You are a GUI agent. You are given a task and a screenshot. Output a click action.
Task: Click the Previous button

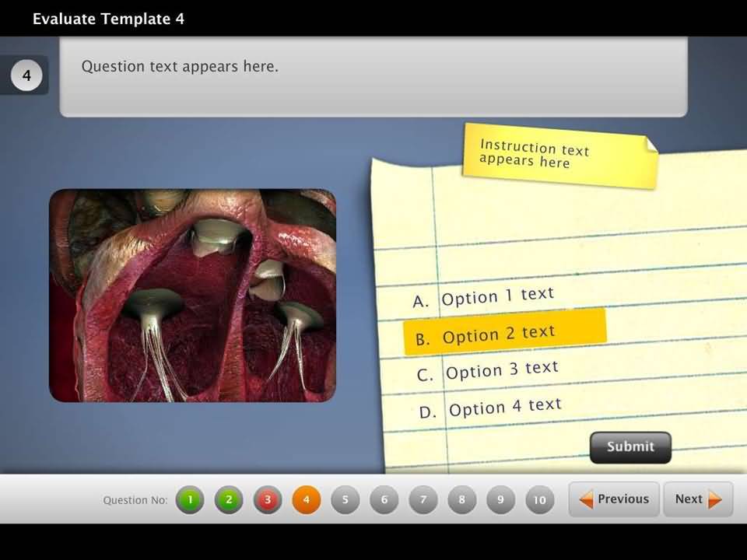tap(614, 499)
